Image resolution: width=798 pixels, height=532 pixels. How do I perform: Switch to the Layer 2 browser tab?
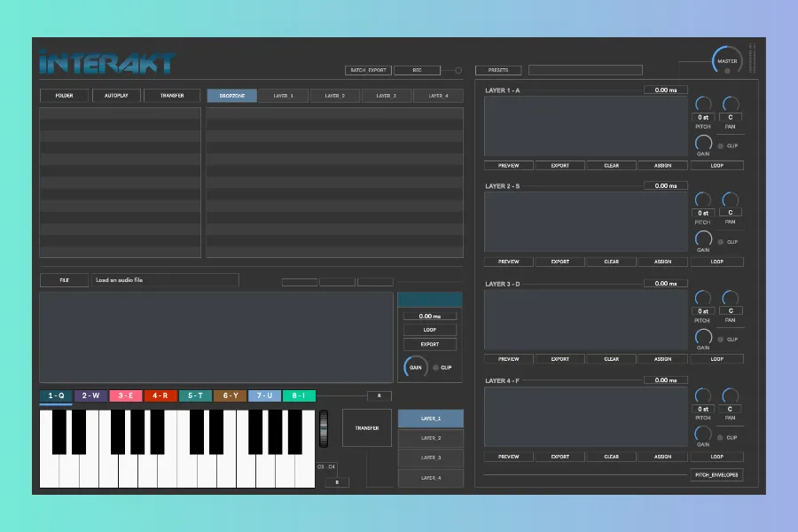pos(334,95)
